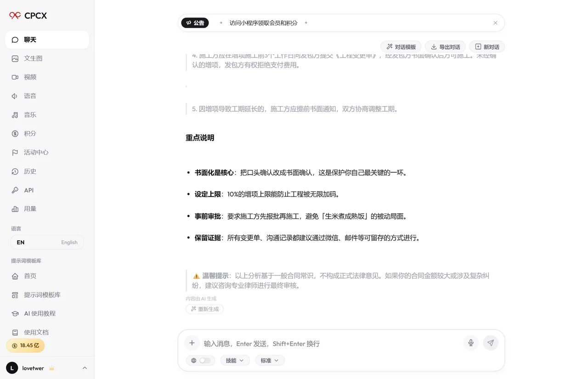Start a 新对话 new conversation
Viewport: 588px width, 379px height.
(487, 47)
